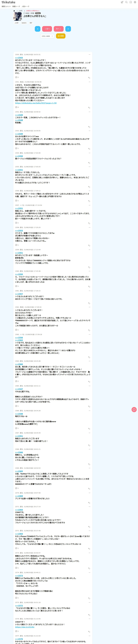Click the red floating chat bubble icon
The image size is (138, 644).
(x=134, y=409)
